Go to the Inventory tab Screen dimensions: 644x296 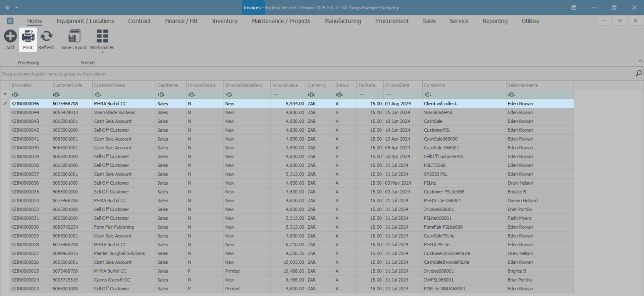(225, 21)
